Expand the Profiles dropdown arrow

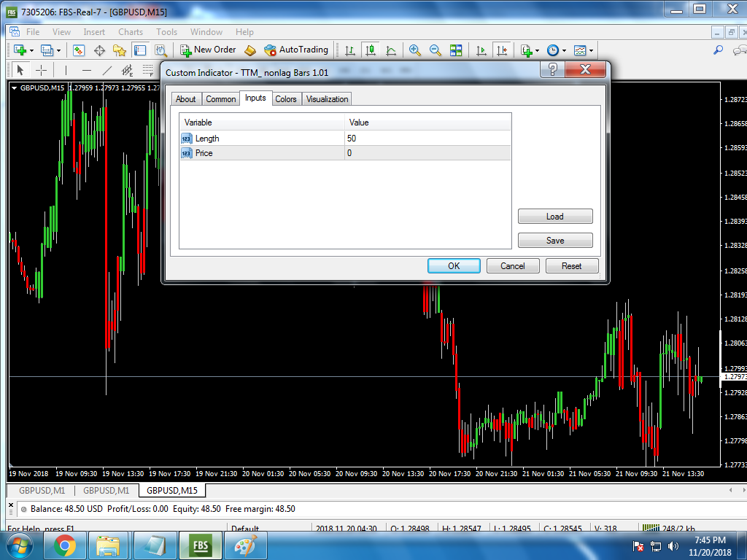click(58, 50)
